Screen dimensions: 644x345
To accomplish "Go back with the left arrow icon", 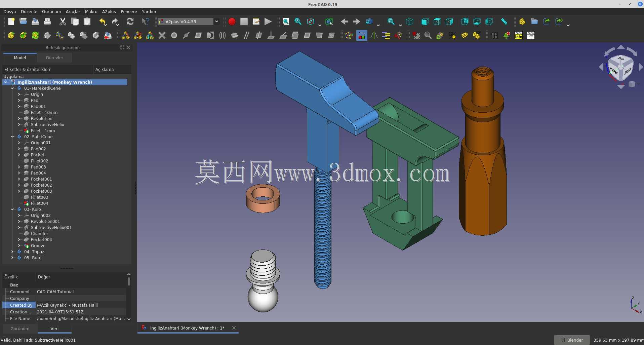I will click(x=345, y=22).
